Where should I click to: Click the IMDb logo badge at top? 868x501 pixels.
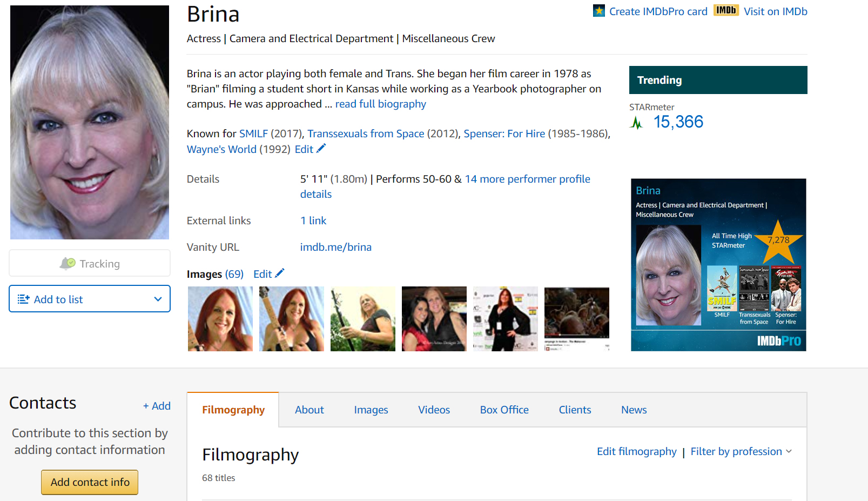click(x=725, y=11)
